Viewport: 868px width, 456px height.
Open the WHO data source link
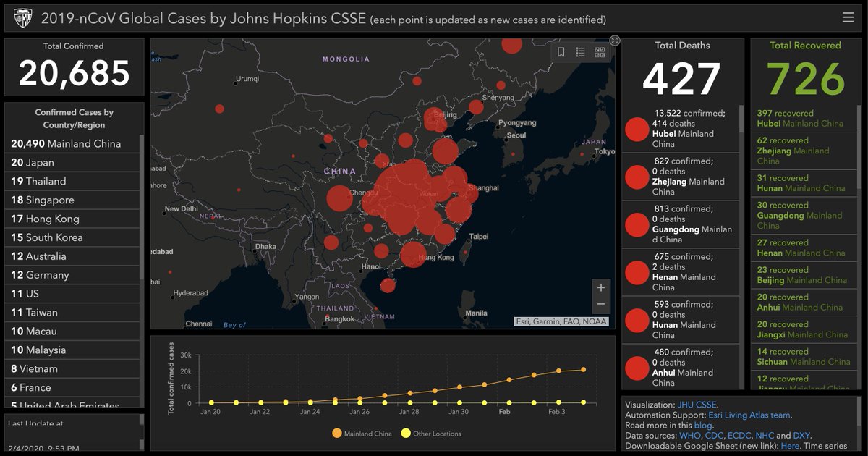[689, 436]
